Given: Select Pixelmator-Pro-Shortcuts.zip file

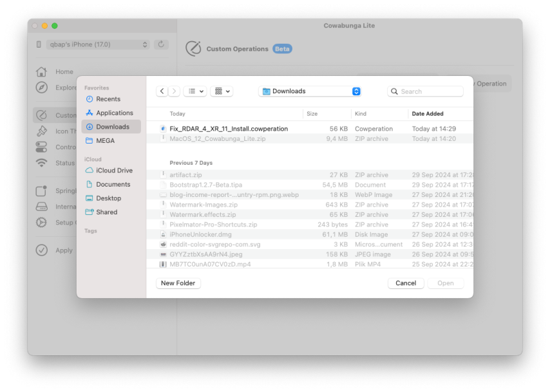Looking at the screenshot, I should tap(310, 225).
